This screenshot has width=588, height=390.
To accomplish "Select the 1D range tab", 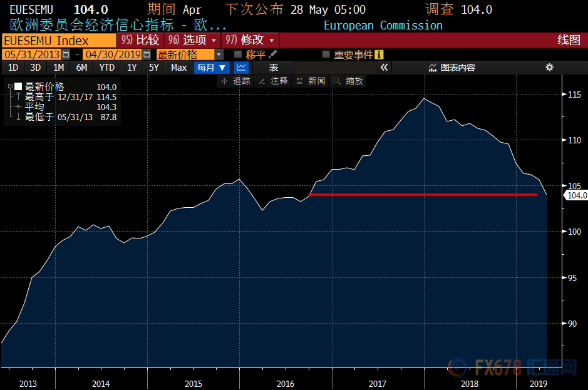I will [13, 68].
